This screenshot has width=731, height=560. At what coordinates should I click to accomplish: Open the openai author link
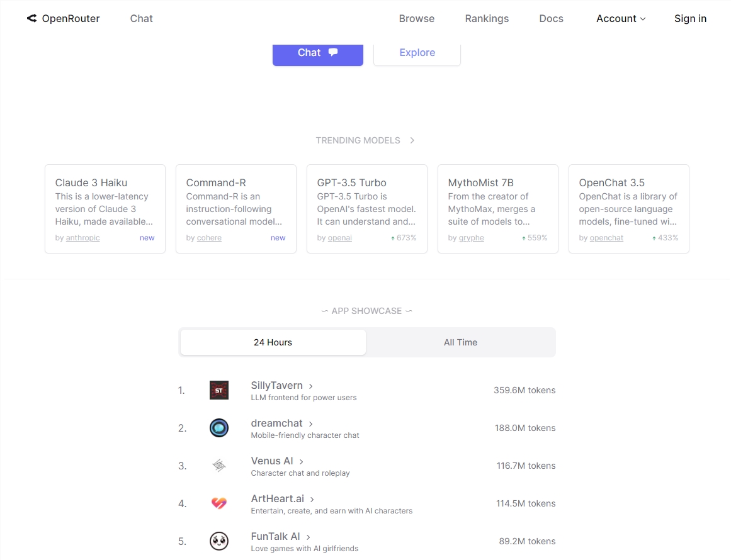340,238
